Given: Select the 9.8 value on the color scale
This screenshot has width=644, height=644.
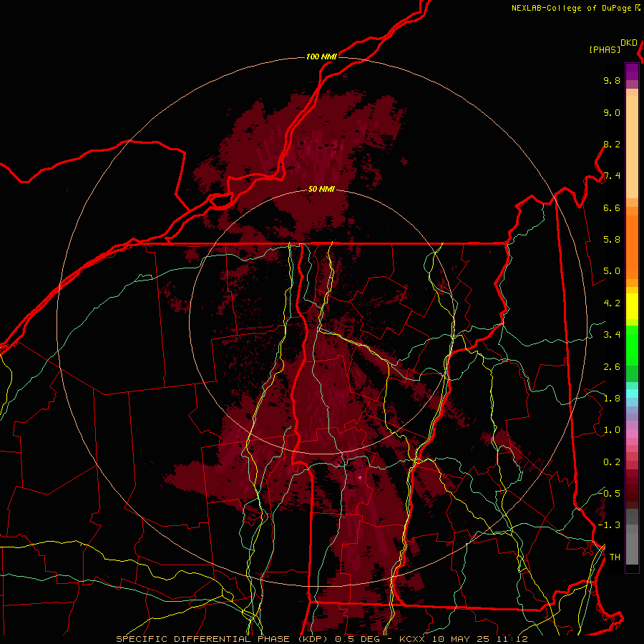Looking at the screenshot, I should 612,80.
